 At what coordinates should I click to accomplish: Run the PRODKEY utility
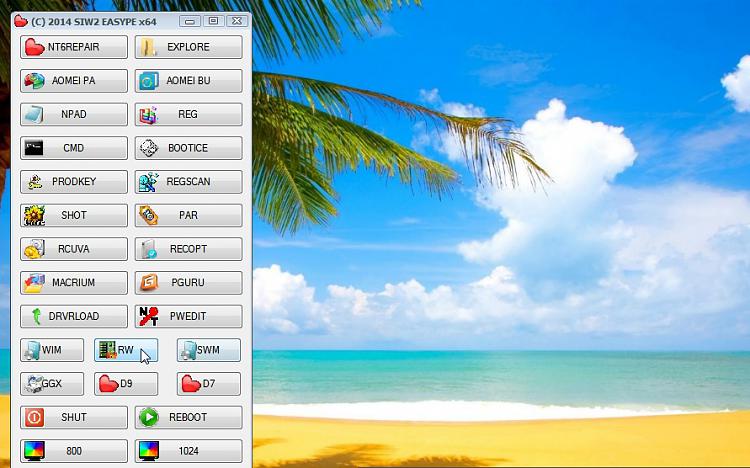tap(74, 182)
